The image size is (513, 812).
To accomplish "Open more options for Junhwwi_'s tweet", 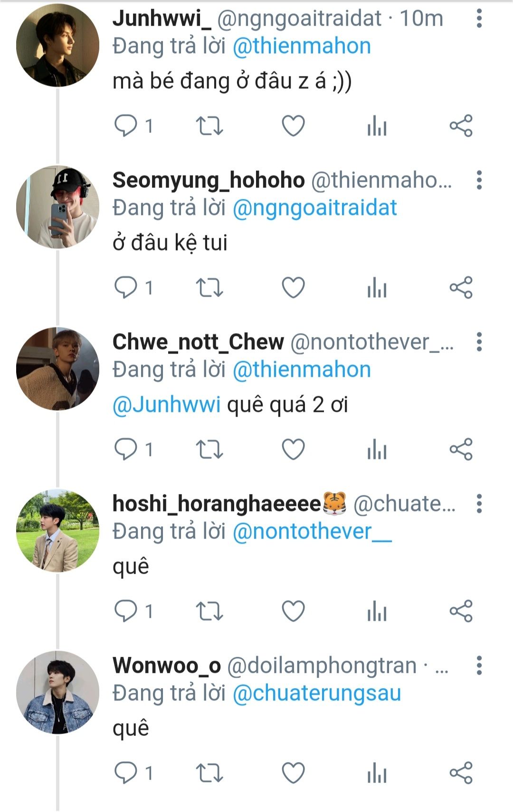I will [x=479, y=19].
